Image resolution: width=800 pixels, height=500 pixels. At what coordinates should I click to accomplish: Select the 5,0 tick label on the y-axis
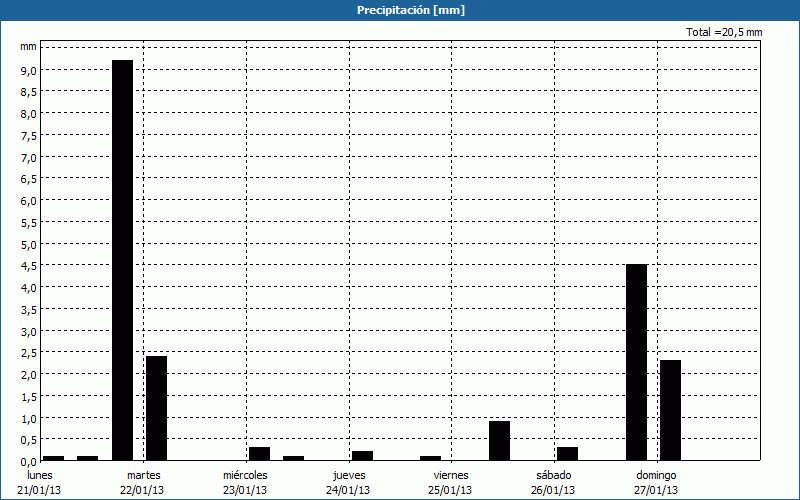29,244
